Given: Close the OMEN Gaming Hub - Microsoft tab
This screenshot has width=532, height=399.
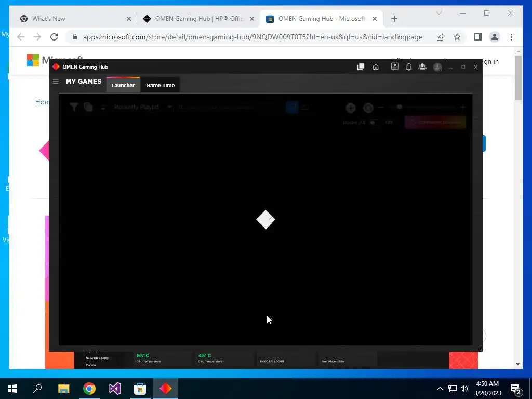Looking at the screenshot, I should coord(375,19).
